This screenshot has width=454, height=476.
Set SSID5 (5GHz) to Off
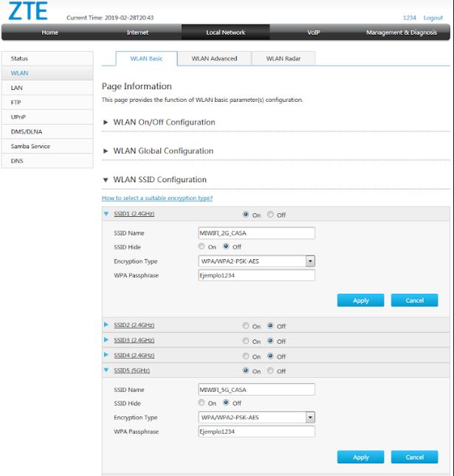[x=270, y=370]
